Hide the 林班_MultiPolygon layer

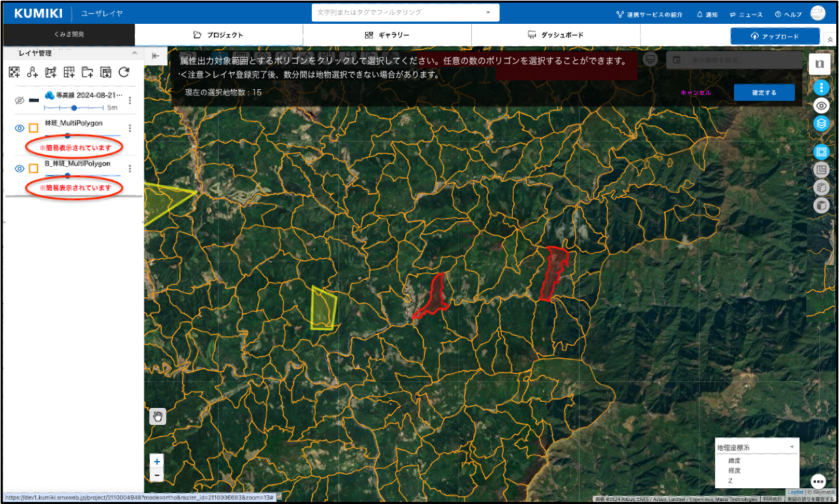click(20, 128)
